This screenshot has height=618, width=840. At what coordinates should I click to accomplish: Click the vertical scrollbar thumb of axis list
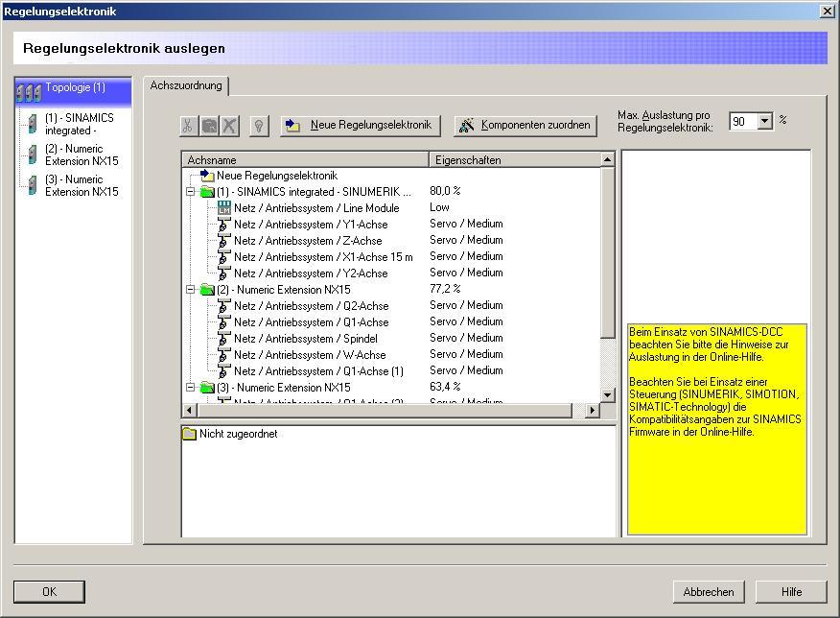(607, 252)
